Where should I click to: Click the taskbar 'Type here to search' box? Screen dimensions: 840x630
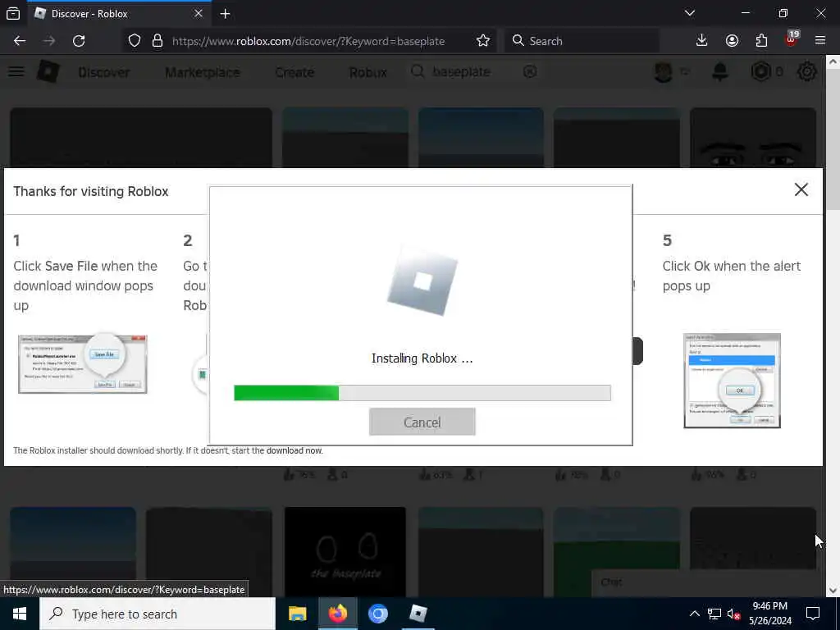pyautogui.click(x=157, y=614)
